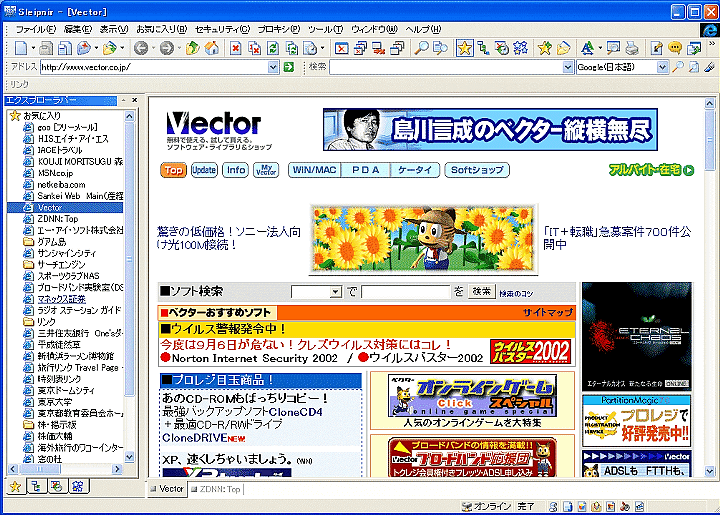Stop all pages with the double red X icon
The image size is (720, 515).
(254, 48)
